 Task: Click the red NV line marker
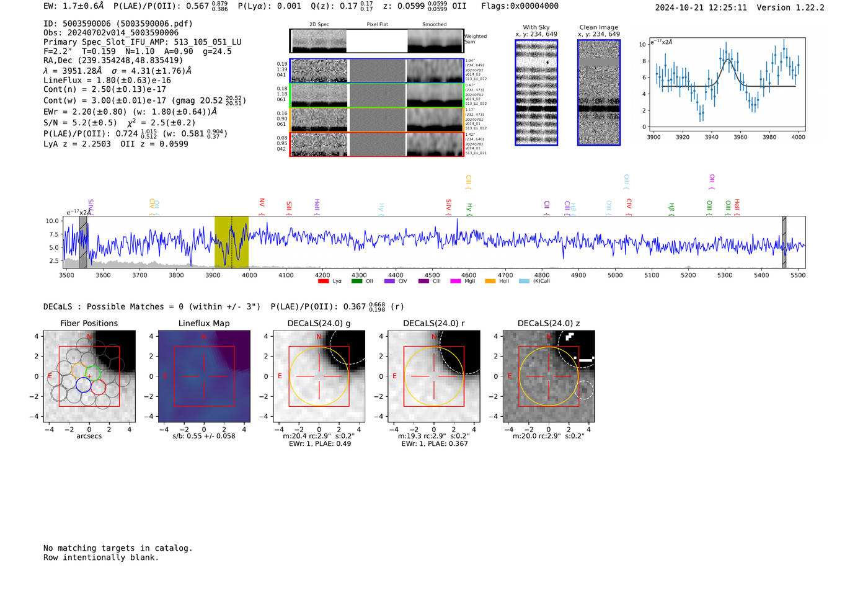pyautogui.click(x=262, y=205)
